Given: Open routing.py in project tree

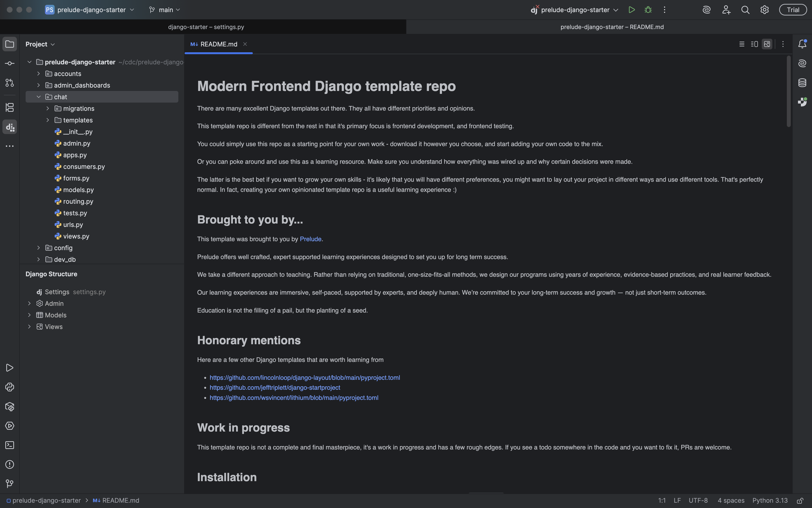Looking at the screenshot, I should point(78,202).
